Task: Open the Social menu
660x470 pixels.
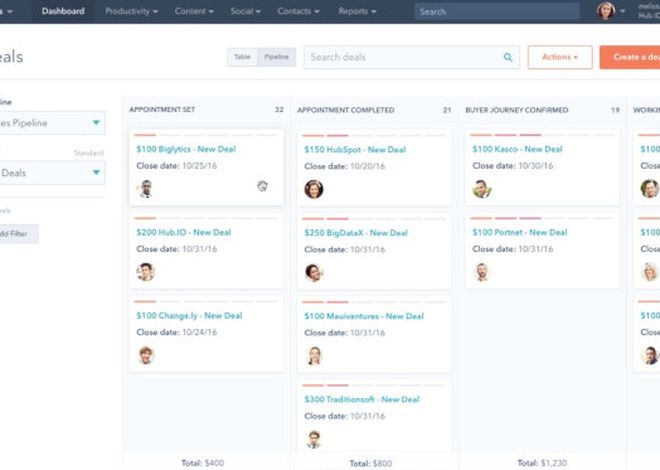Action: pos(245,11)
